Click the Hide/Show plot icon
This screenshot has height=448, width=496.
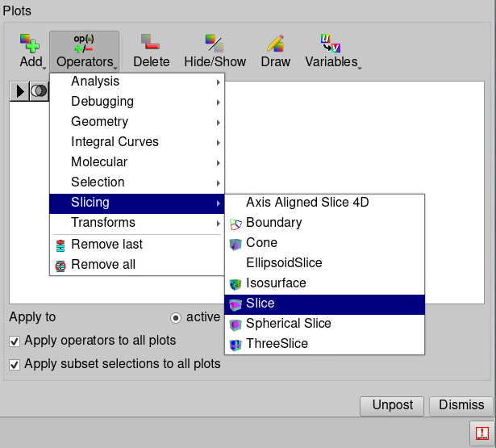point(214,44)
